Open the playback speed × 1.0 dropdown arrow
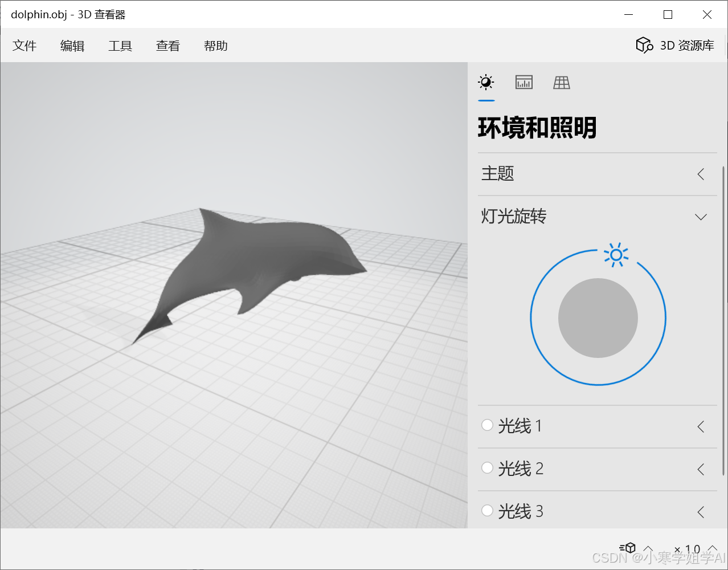Screen dimensions: 728x570 (712, 548)
